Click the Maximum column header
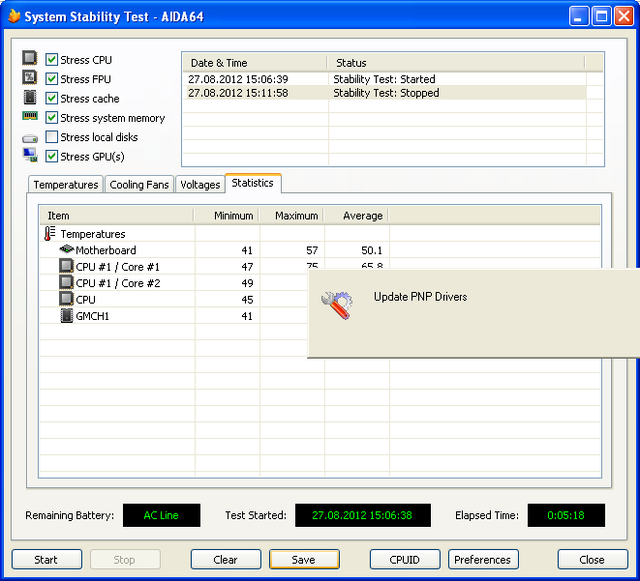Screen dimensions: 640x581 pyautogui.click(x=296, y=216)
